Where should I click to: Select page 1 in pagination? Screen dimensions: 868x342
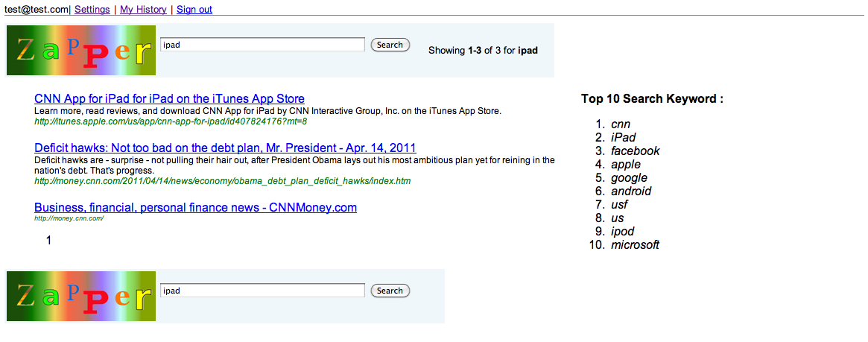(48, 241)
